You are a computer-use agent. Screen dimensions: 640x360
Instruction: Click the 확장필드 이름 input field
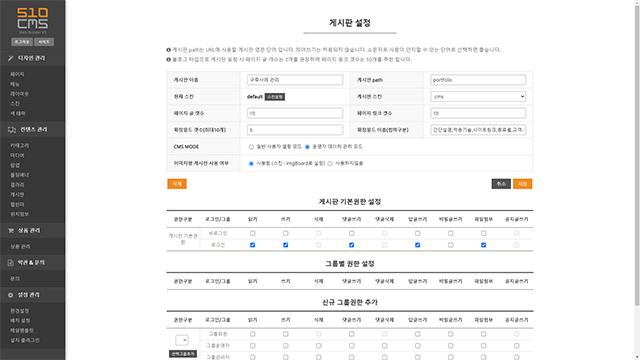(478, 130)
